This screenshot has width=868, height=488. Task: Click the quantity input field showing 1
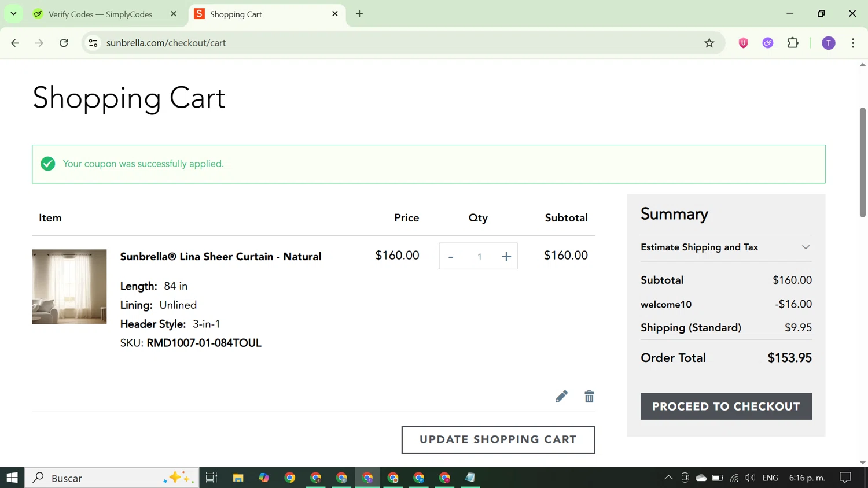(479, 257)
